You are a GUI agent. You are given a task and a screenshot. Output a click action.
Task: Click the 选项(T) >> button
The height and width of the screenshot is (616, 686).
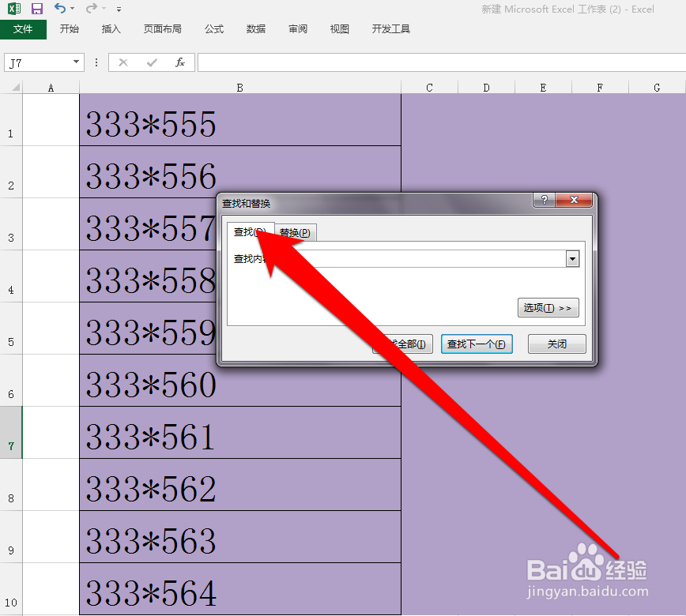548,308
